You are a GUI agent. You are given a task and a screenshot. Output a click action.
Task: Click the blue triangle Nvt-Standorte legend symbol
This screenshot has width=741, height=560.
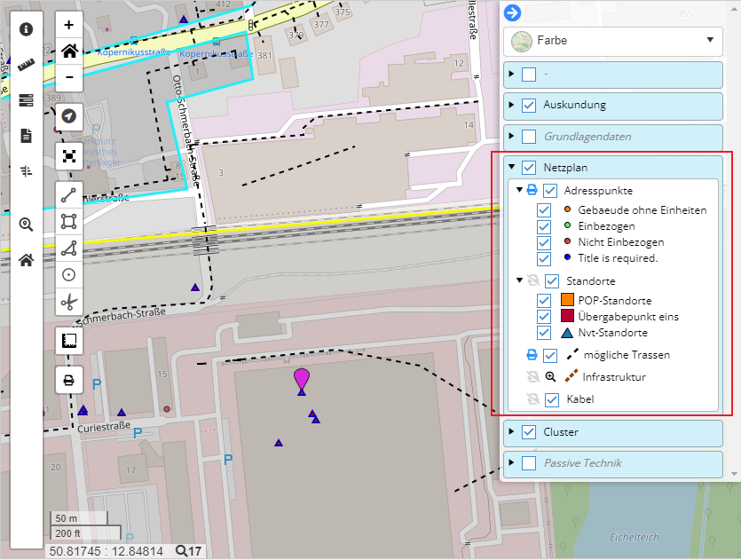click(x=567, y=333)
